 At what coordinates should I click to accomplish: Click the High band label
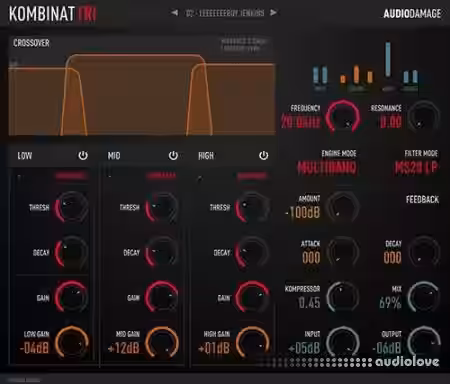[206, 156]
